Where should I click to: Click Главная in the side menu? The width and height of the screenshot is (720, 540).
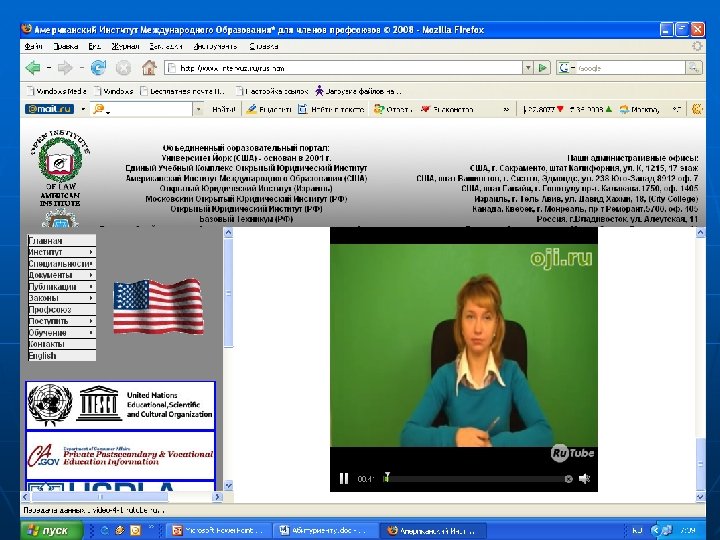pos(62,241)
